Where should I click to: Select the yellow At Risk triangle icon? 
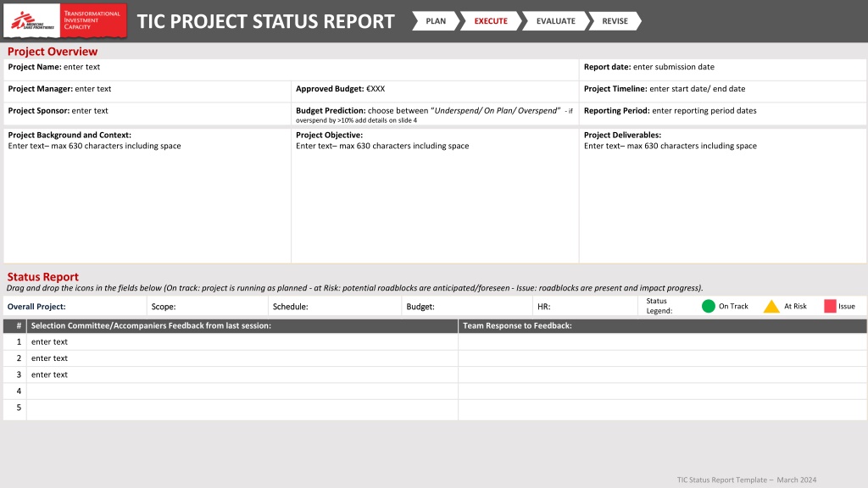tap(771, 307)
